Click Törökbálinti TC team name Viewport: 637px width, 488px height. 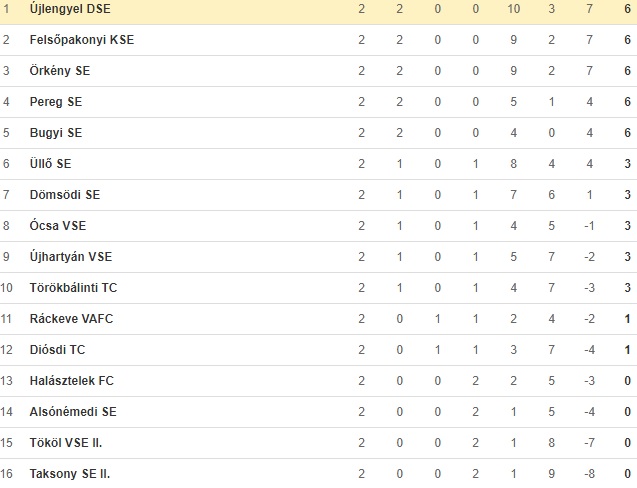click(73, 288)
